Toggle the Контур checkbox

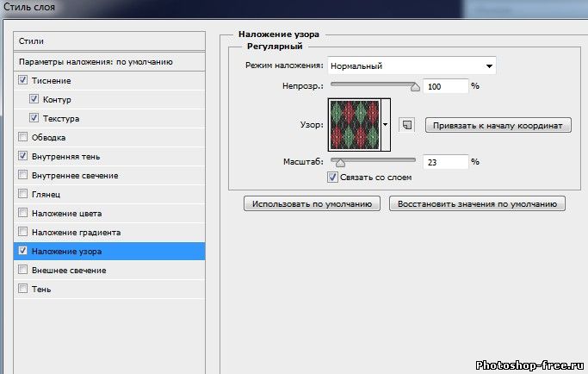click(x=34, y=99)
